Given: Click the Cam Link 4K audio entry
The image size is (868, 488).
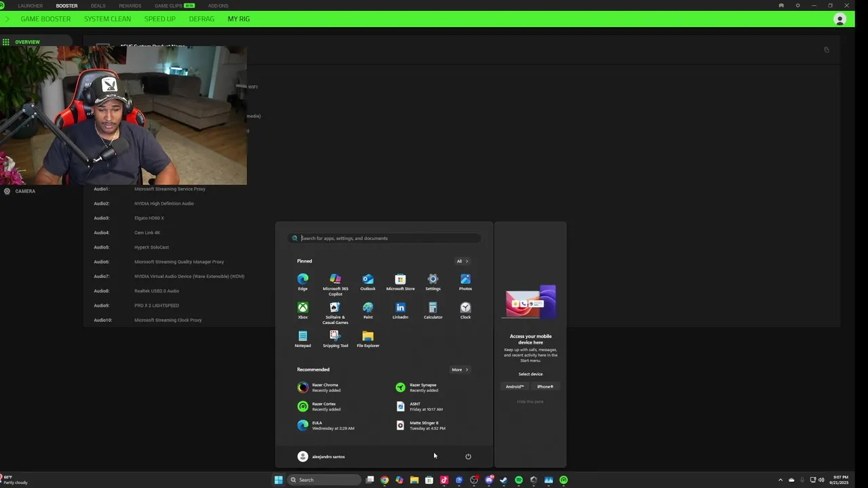Looking at the screenshot, I should [147, 232].
